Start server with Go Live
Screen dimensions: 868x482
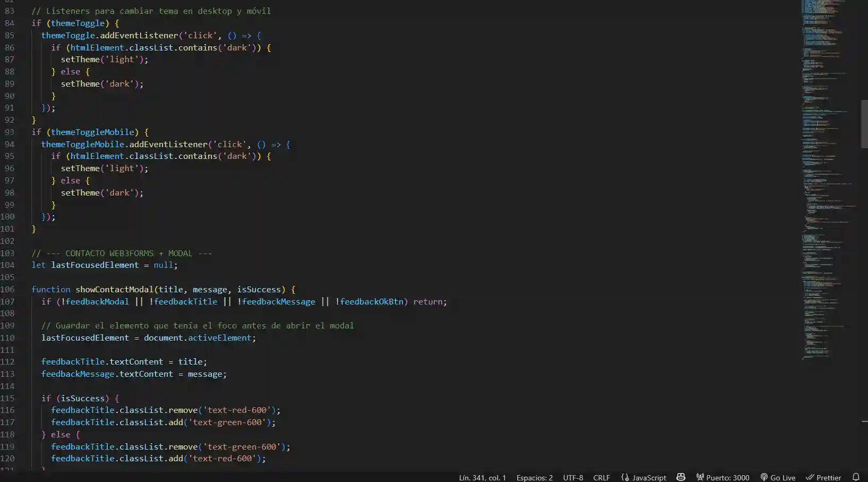coord(778,477)
